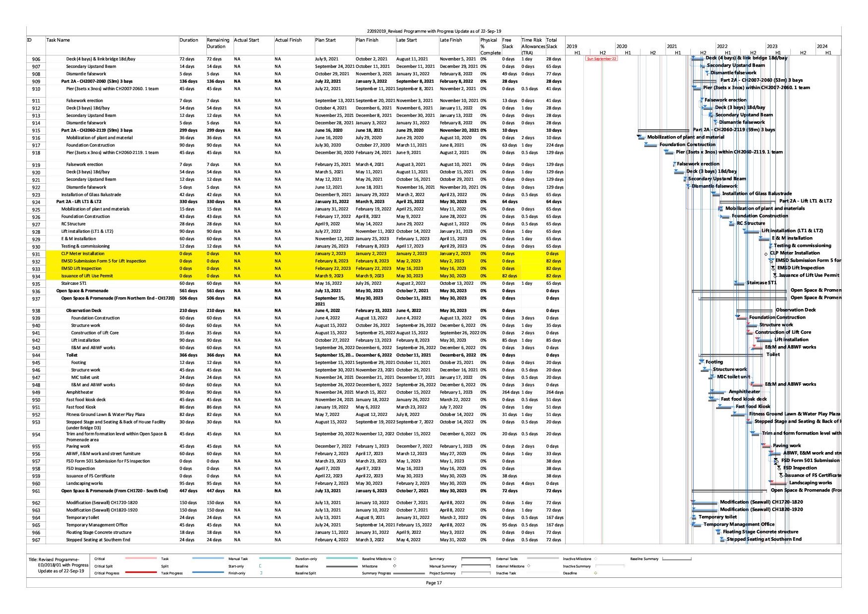Select highlighted 'CLP Meter Installation' task name
Viewport: 868px width, 614px height.
83,254
